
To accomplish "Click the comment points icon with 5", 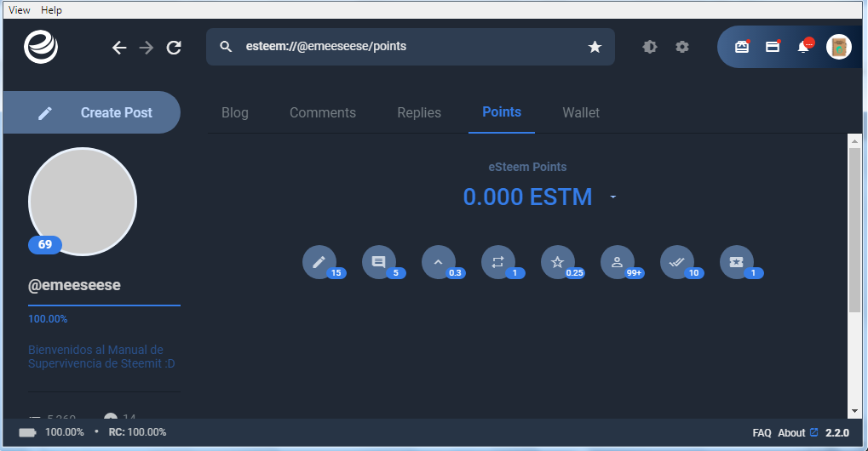I will click(379, 262).
